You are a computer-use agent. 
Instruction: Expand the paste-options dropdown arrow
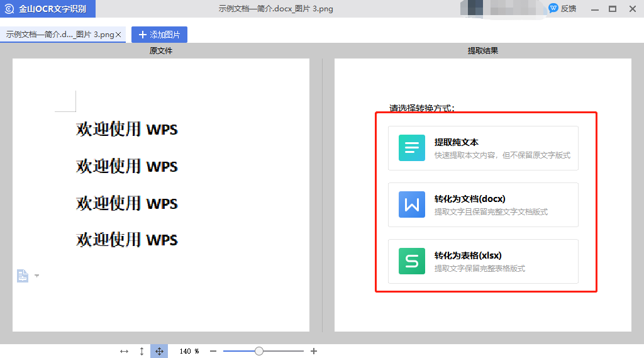point(37,276)
